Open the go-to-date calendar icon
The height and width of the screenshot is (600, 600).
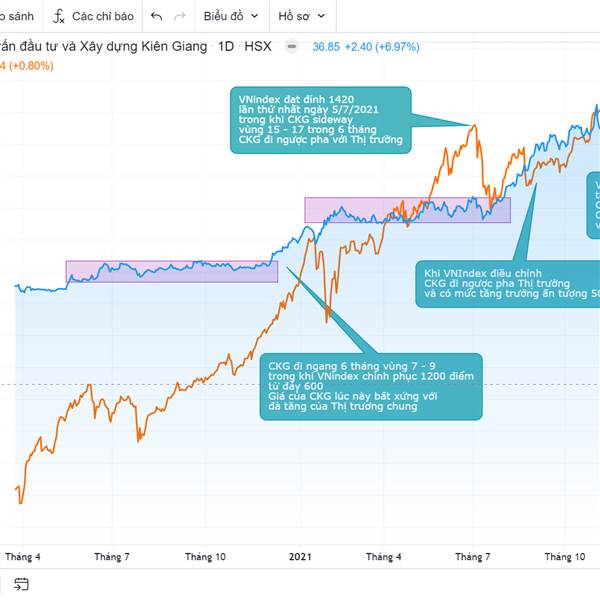pos(21,584)
